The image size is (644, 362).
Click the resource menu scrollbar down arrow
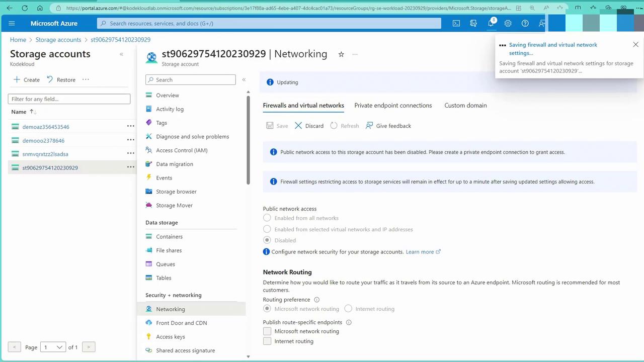point(248,356)
